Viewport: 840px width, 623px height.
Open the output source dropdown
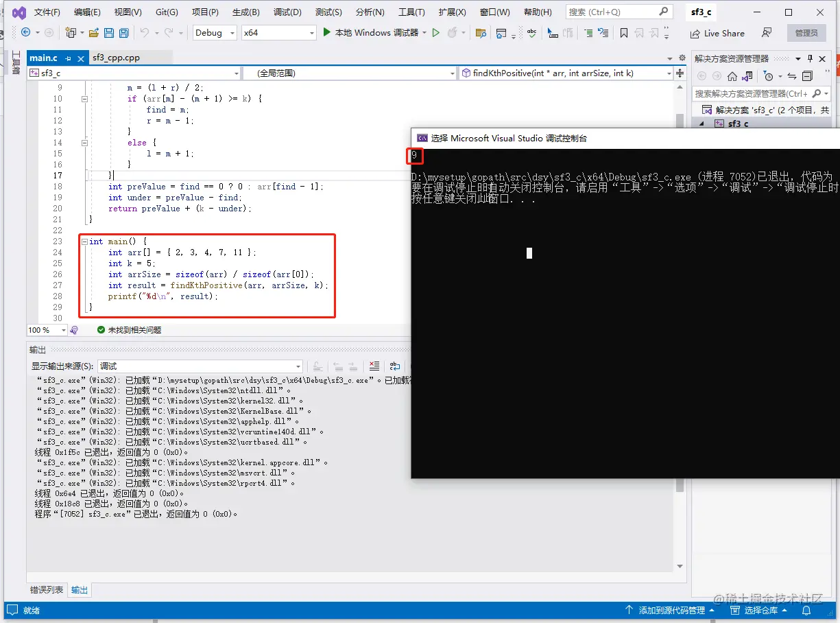(200, 366)
